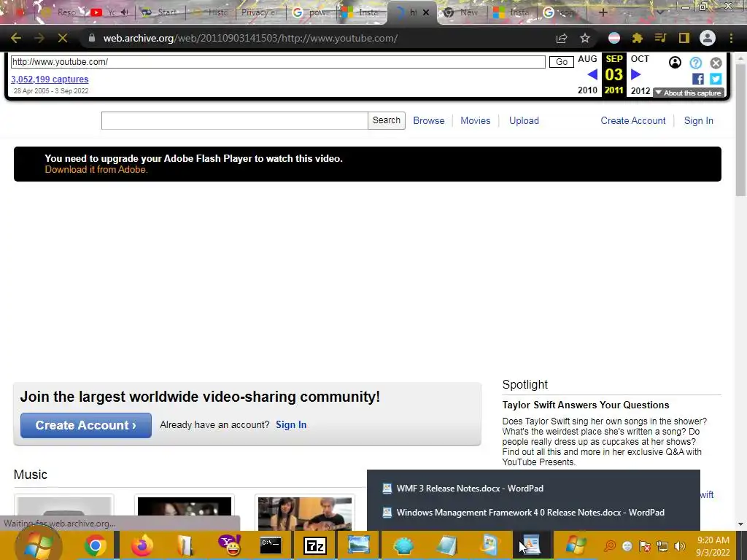Click Sign In beside Already have an account
This screenshot has height=560, width=747.
coord(291,425)
